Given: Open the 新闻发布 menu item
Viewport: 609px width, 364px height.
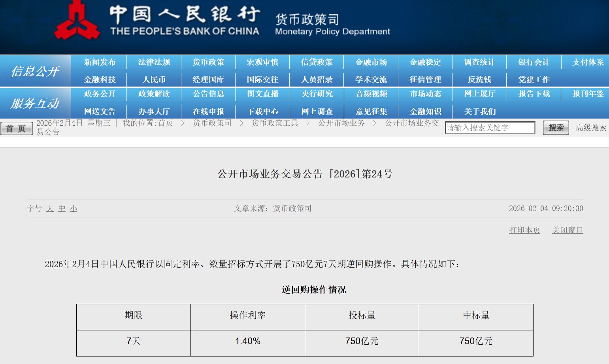Looking at the screenshot, I should (100, 62).
